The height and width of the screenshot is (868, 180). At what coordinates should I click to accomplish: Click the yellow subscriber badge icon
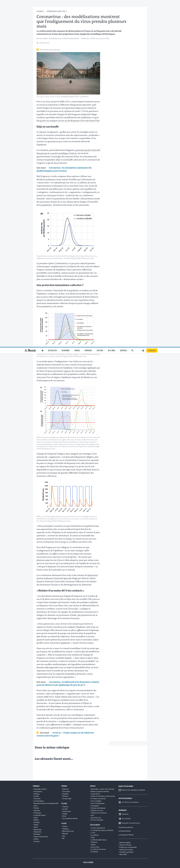pyautogui.click(x=38, y=49)
